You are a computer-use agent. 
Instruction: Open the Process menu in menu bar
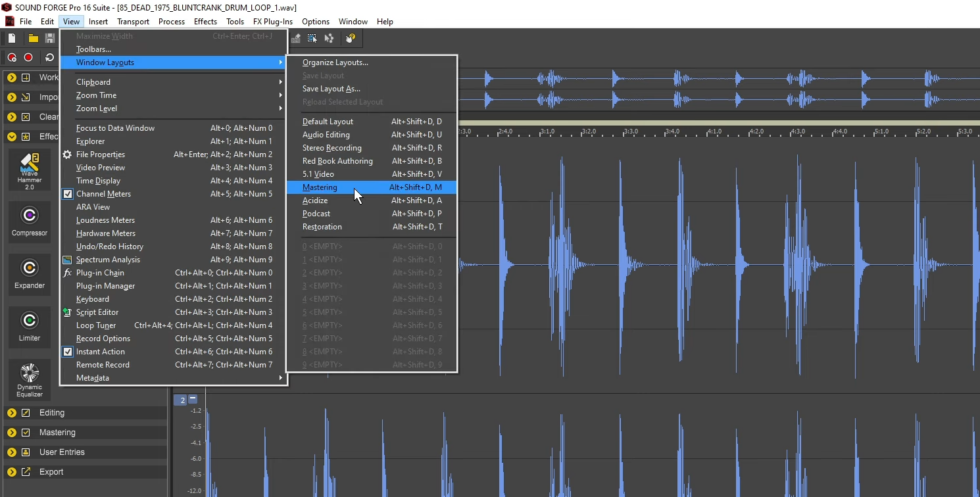tap(172, 22)
